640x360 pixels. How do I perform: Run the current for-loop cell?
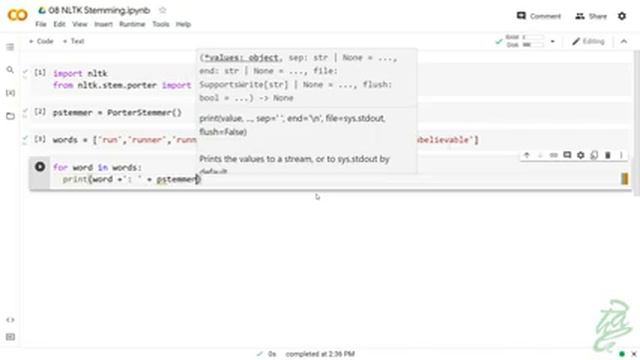coord(40,167)
